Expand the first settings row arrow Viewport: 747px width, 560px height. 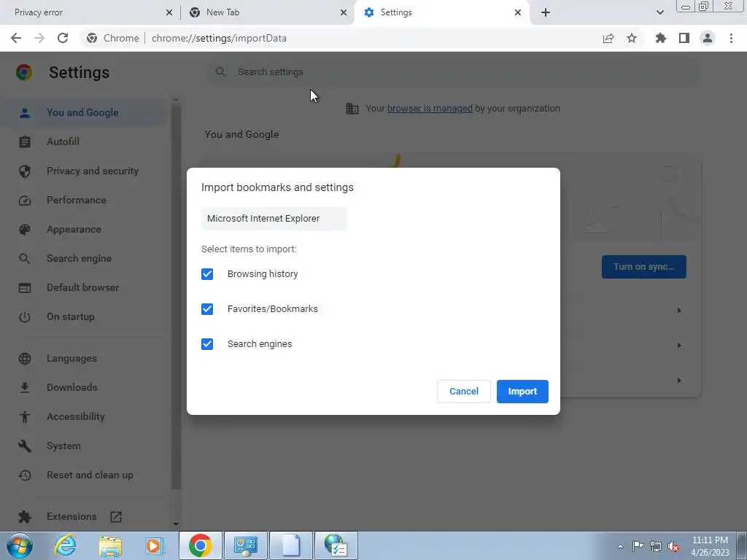(x=679, y=311)
